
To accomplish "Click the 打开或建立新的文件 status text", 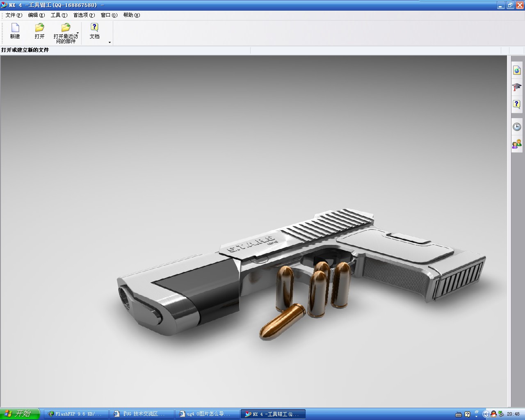I will tap(25, 50).
